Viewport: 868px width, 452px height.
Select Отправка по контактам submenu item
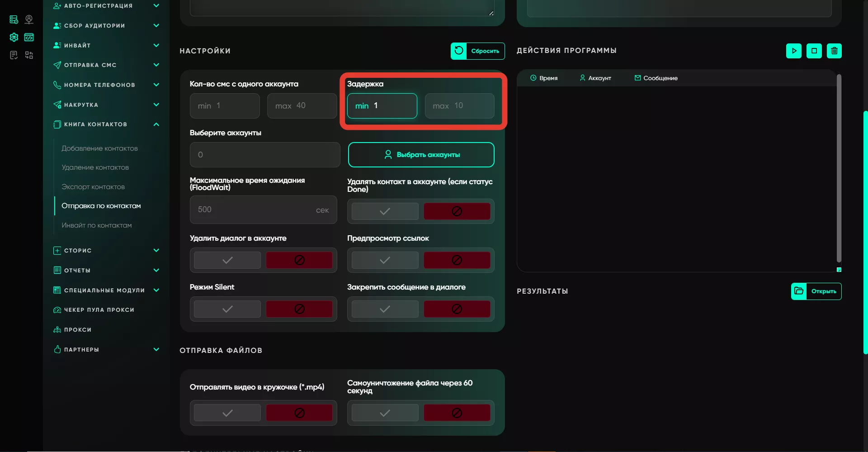coord(101,206)
